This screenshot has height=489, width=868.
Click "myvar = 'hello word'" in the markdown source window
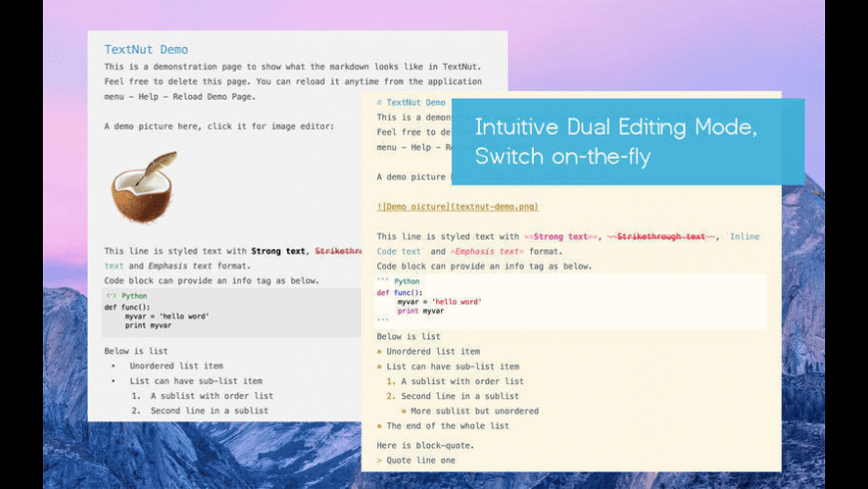pos(440,301)
